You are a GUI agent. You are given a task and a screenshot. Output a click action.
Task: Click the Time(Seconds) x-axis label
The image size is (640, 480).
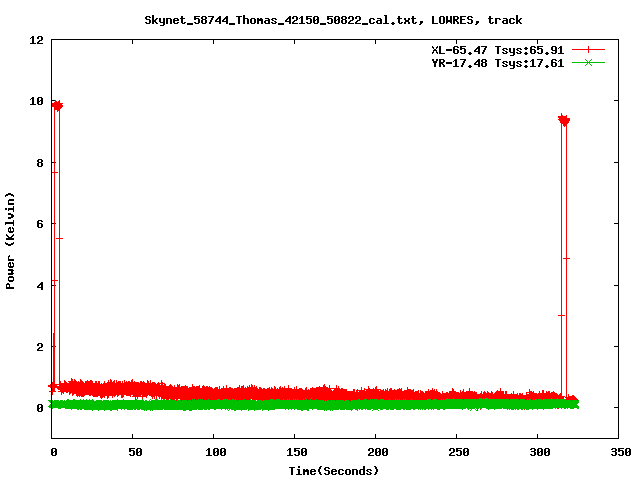point(333,471)
